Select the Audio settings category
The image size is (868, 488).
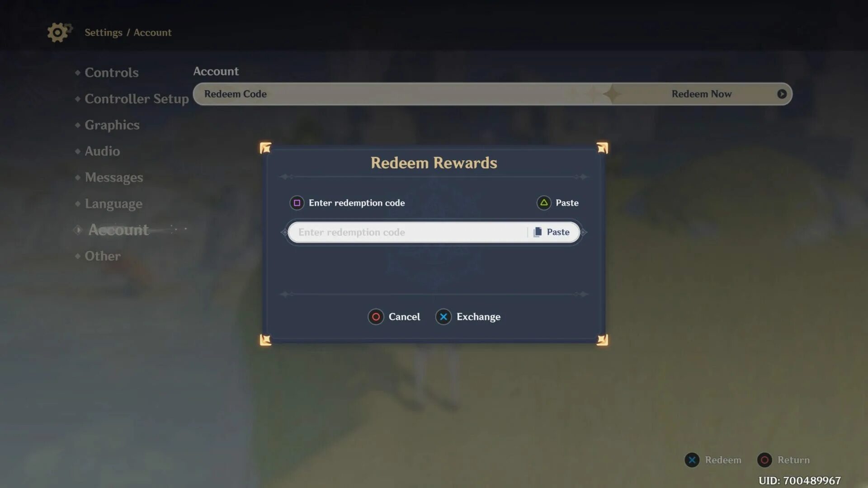pyautogui.click(x=102, y=151)
